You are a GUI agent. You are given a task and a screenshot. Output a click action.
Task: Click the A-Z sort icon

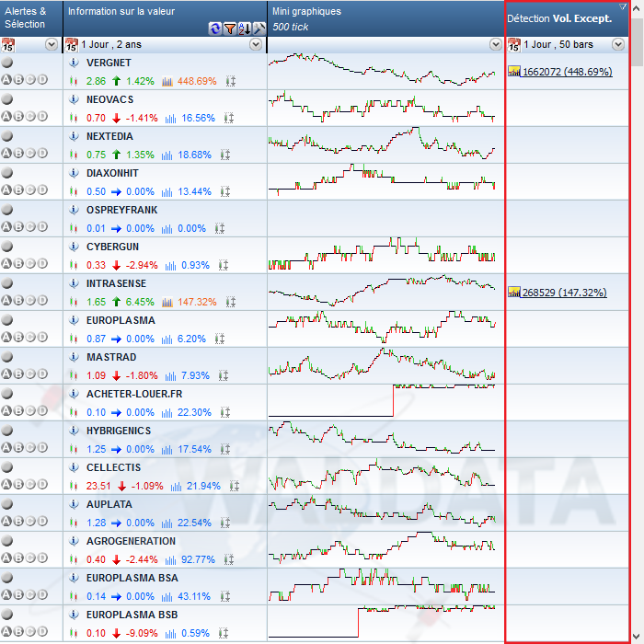(x=245, y=29)
